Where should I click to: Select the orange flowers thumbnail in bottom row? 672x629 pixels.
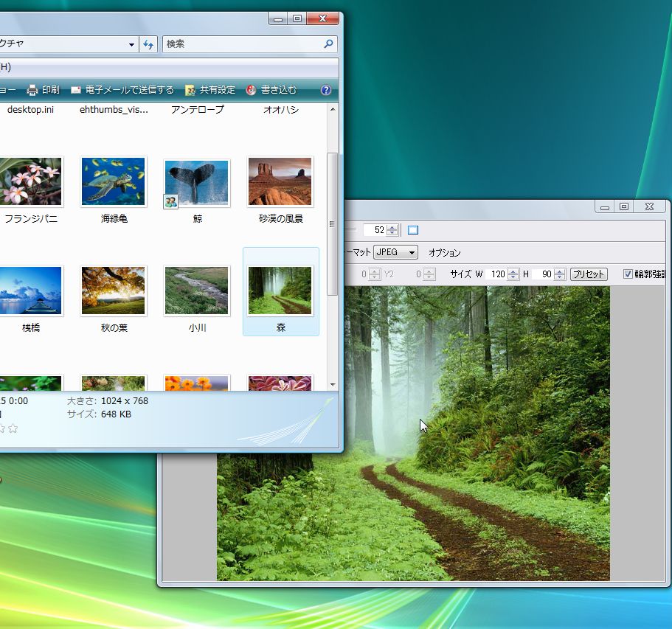[197, 383]
